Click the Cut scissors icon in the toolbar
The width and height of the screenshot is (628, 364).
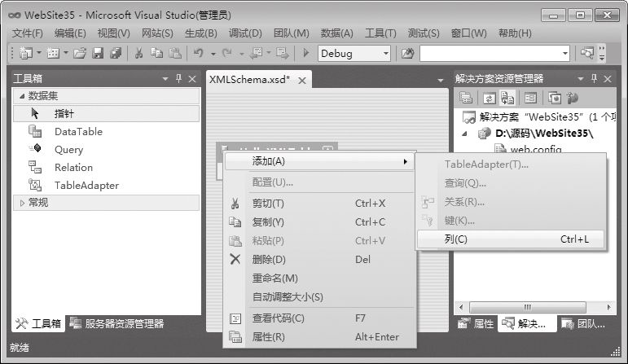139,53
